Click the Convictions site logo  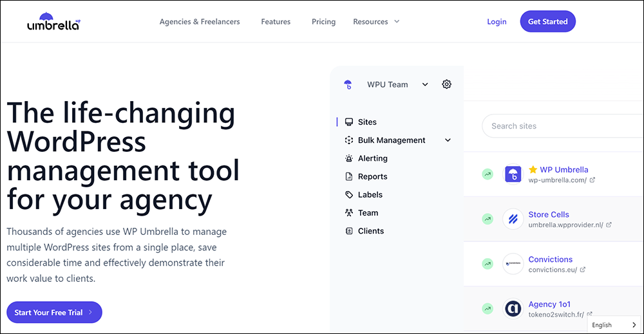[x=513, y=263]
